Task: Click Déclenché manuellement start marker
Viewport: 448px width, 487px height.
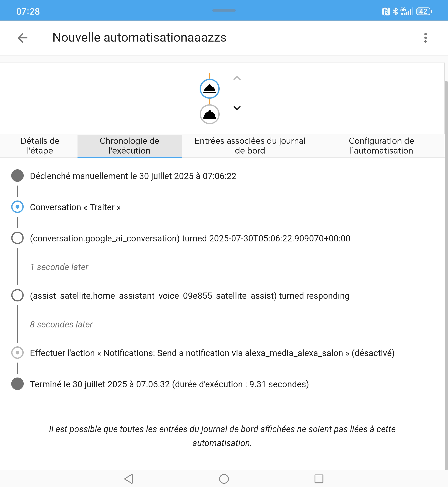Action: tap(17, 176)
